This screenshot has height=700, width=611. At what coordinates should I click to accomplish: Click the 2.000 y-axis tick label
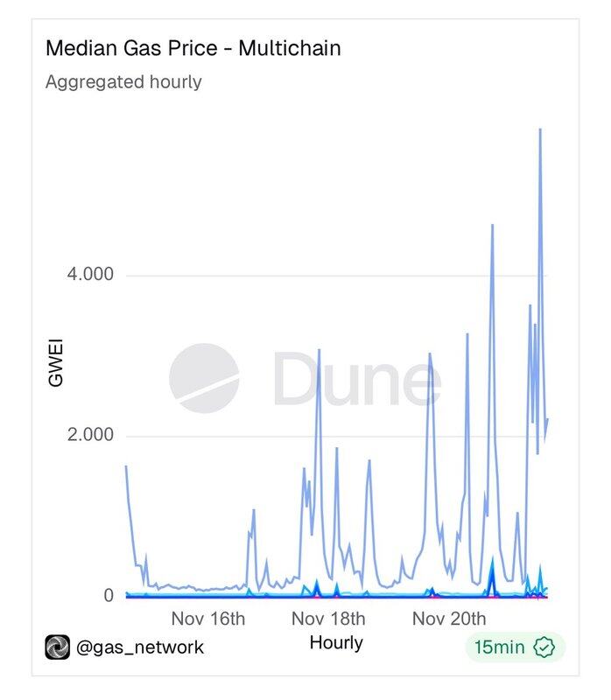(91, 436)
